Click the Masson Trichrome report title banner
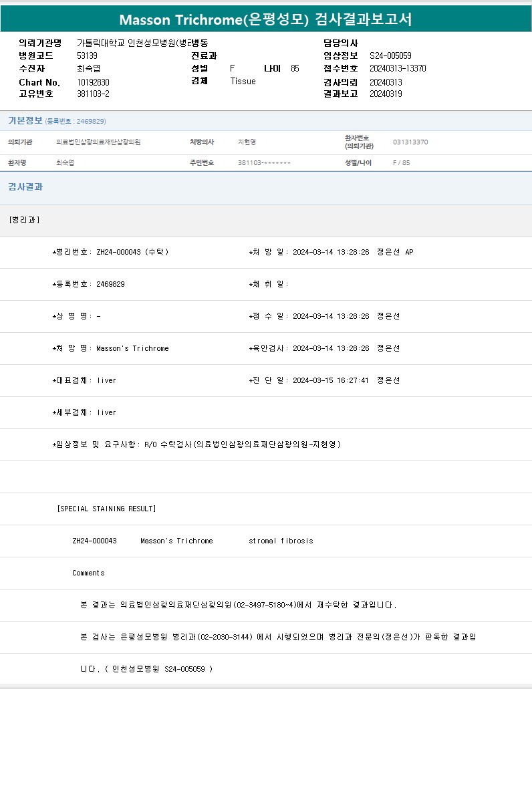Viewport: 532px width, 796px height. click(x=265, y=19)
